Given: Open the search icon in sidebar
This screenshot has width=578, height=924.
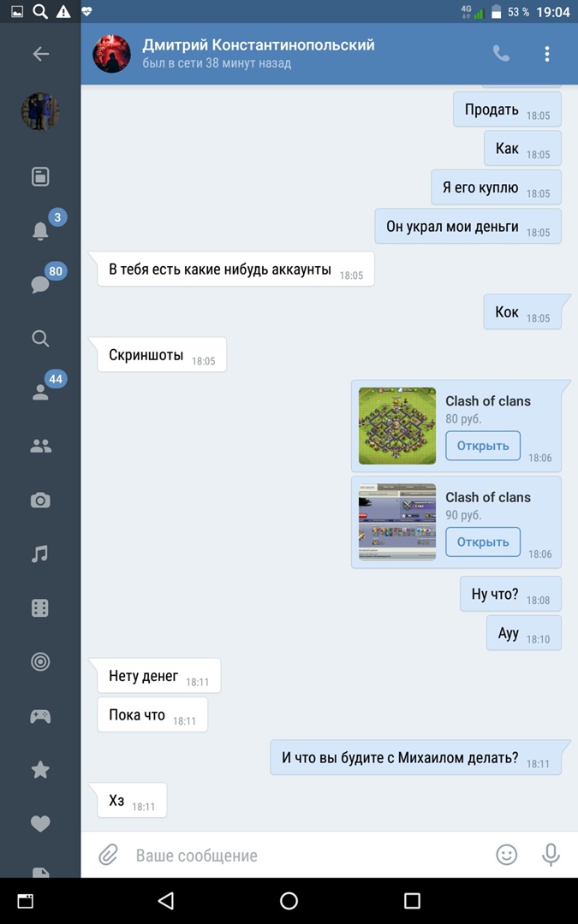Looking at the screenshot, I should [40, 338].
